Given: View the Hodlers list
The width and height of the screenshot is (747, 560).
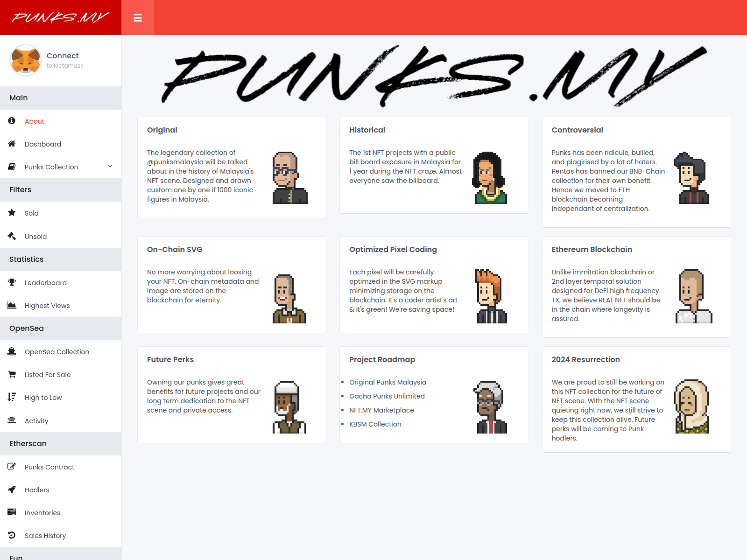Looking at the screenshot, I should point(61,490).
